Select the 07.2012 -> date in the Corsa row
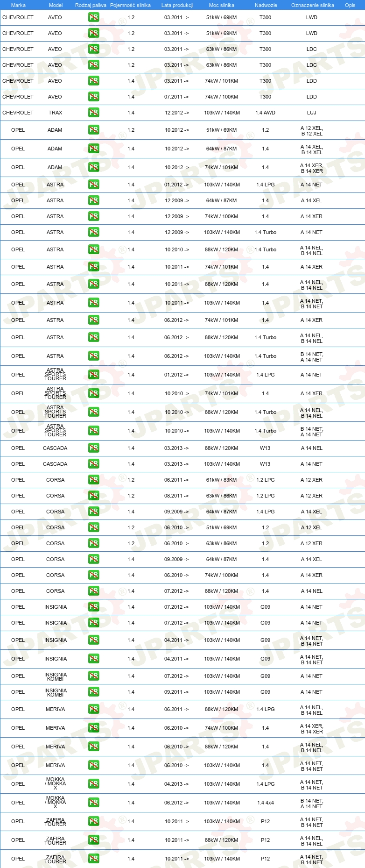This screenshot has height=868, width=365. pyautogui.click(x=176, y=591)
